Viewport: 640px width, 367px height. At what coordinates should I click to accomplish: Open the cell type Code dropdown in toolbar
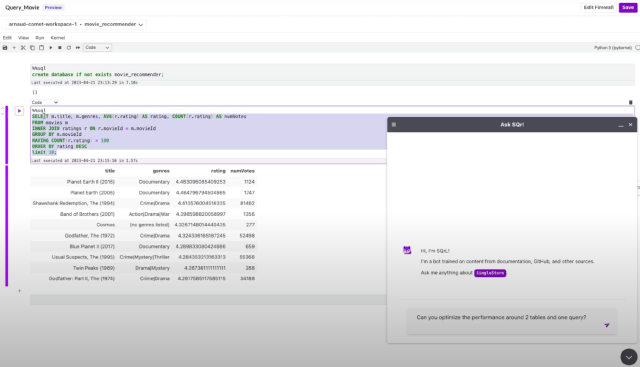tap(97, 48)
